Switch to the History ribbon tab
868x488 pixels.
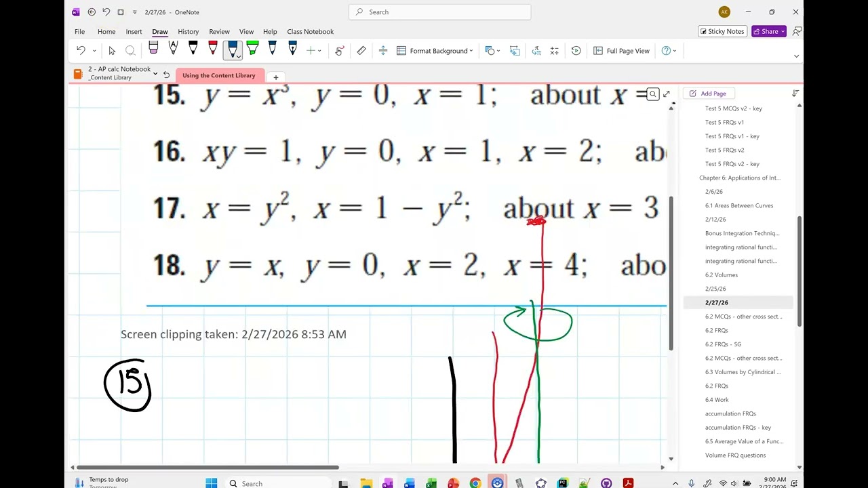tap(188, 32)
